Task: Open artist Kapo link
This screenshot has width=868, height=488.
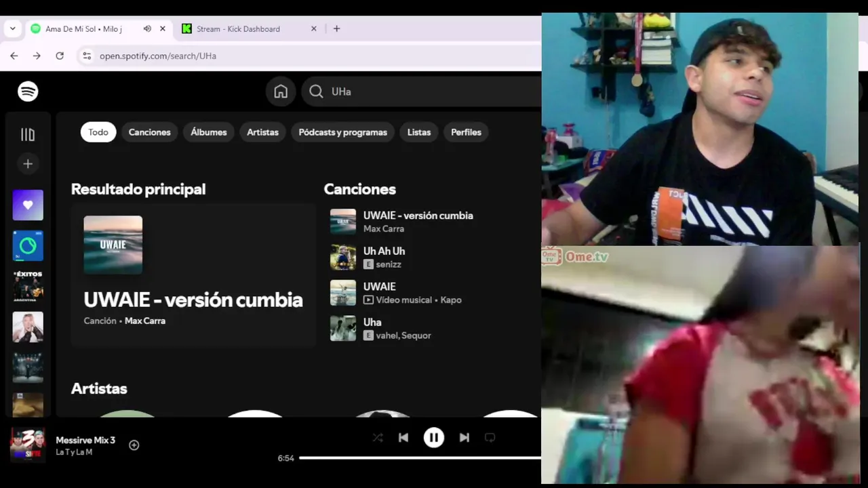Action: click(451, 300)
